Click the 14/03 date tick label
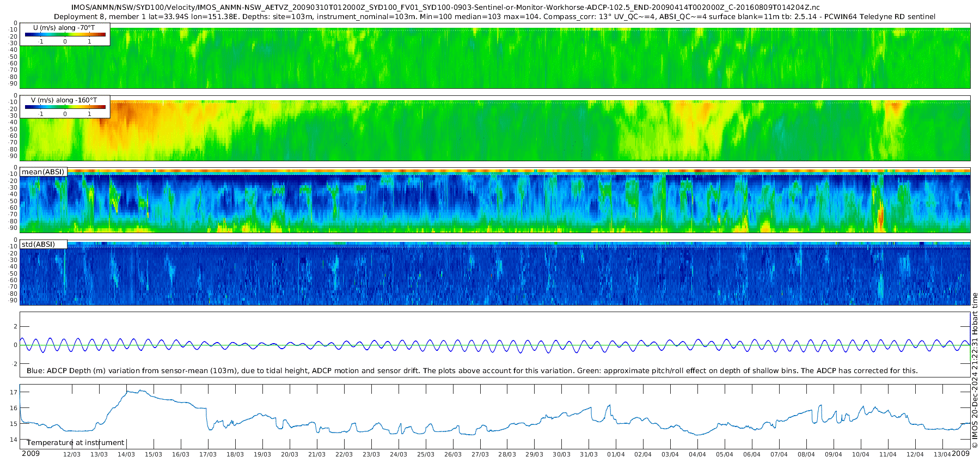This screenshot has width=980, height=463. pyautogui.click(x=126, y=454)
